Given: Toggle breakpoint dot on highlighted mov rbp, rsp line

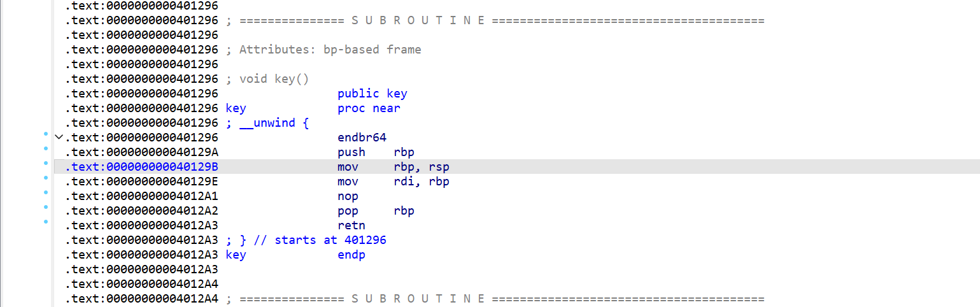Looking at the screenshot, I should pos(45,164).
